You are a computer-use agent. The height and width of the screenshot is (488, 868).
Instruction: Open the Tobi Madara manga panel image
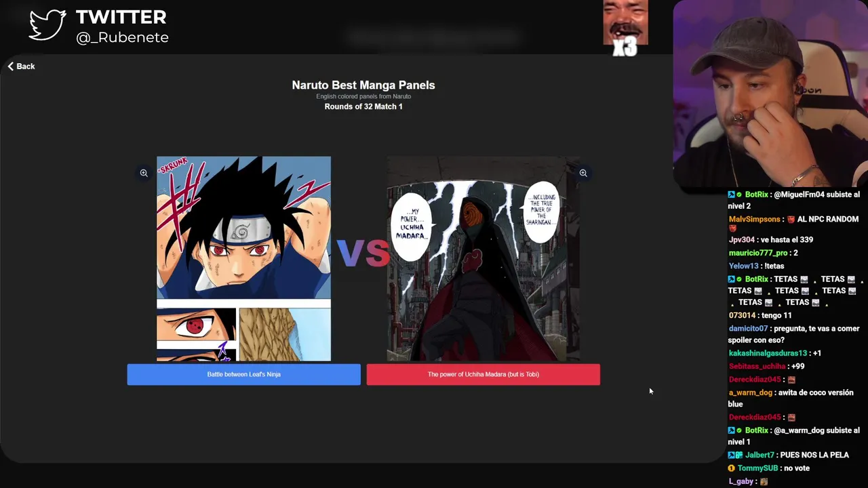[x=483, y=259]
